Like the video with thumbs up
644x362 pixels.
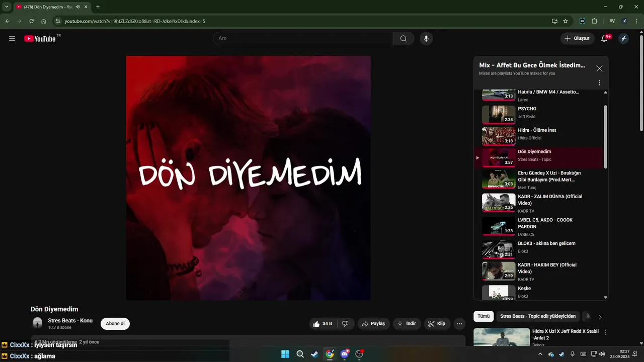point(323,324)
